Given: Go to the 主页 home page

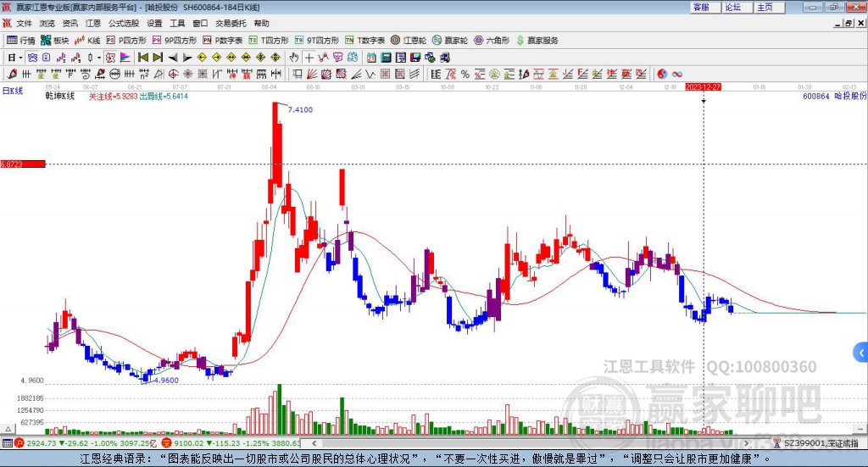Looking at the screenshot, I should point(769,7).
